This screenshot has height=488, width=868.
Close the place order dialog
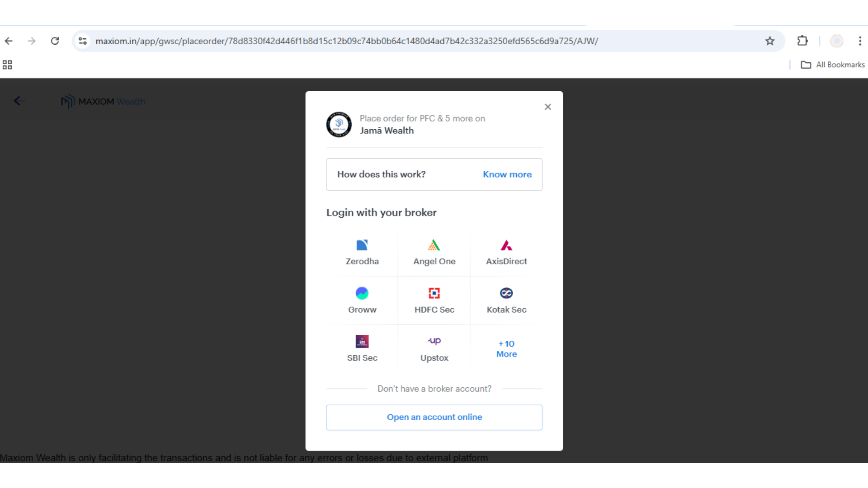tap(547, 107)
